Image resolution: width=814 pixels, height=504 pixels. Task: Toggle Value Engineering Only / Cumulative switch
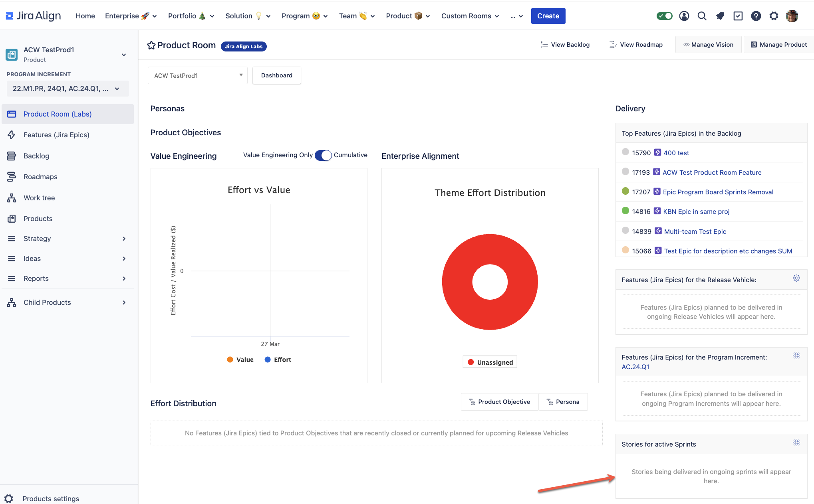(x=323, y=155)
